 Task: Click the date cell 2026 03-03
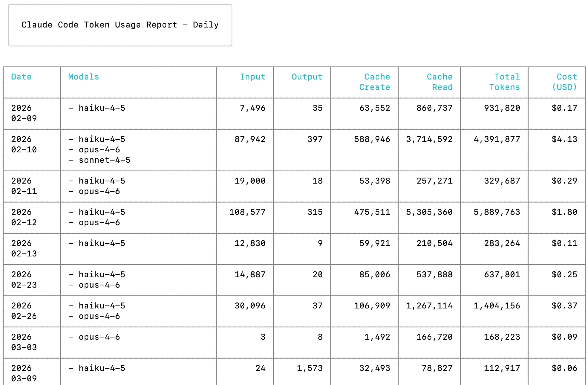(24, 342)
